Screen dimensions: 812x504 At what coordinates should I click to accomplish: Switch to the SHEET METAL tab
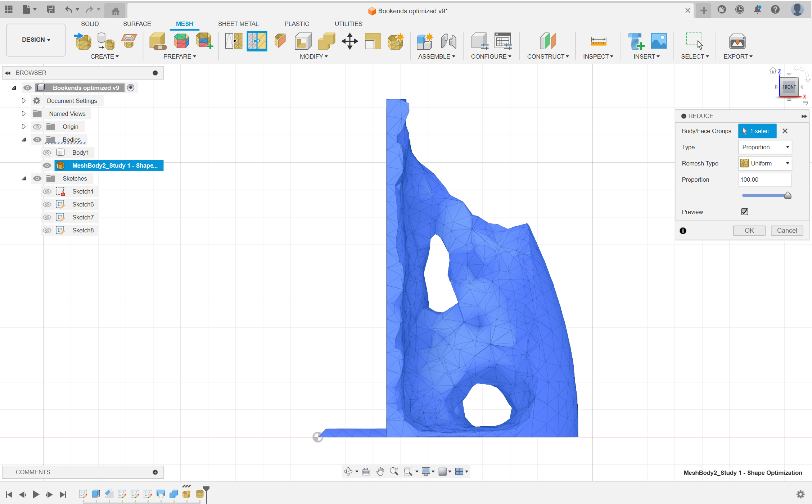coord(238,24)
